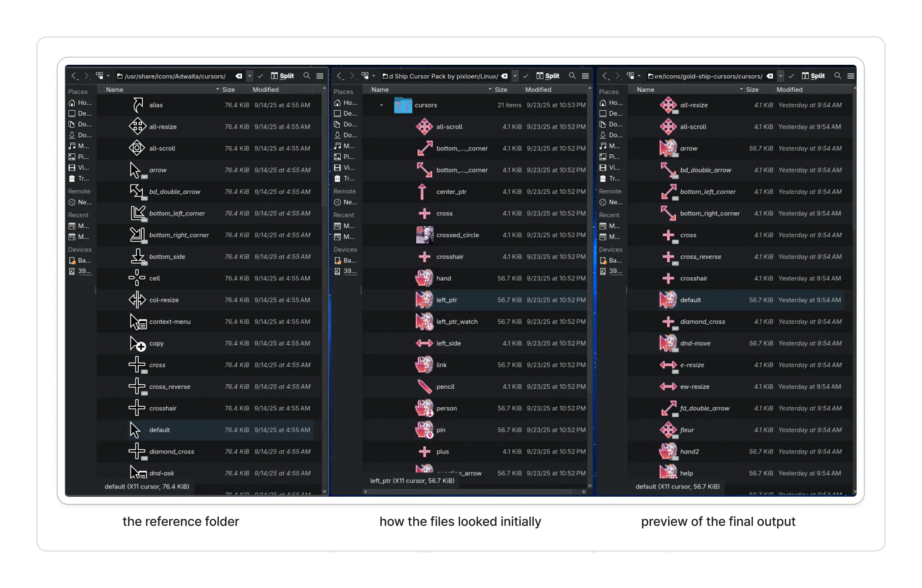Sort by the Size column in the middle pane
The width and height of the screenshot is (922, 588).
502,89
